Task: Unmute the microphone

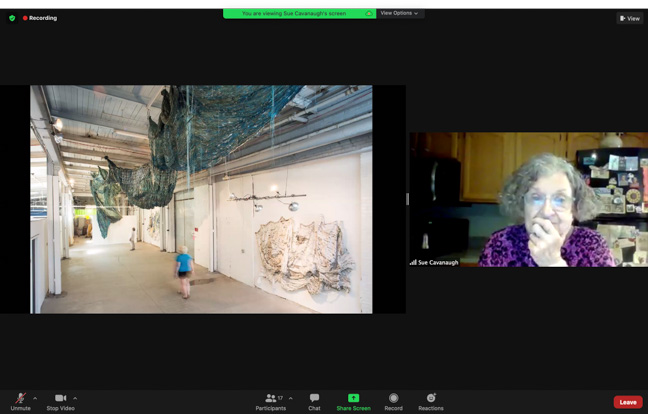Action: coord(20,400)
